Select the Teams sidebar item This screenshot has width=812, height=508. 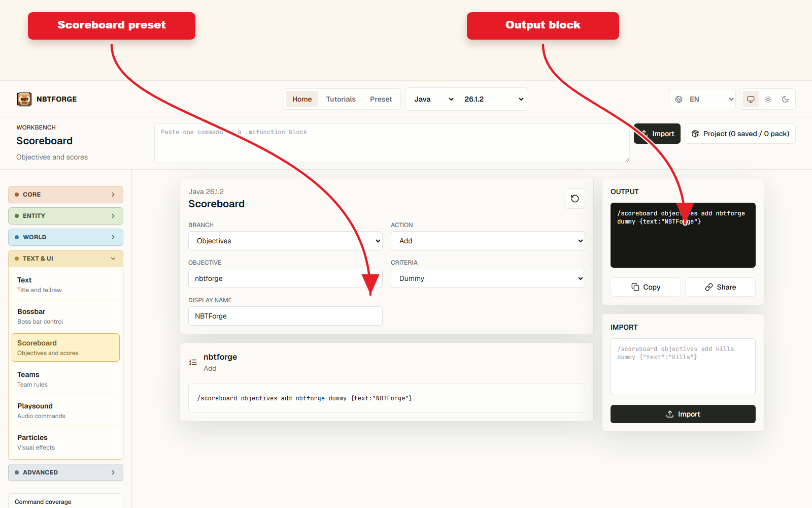(x=65, y=379)
